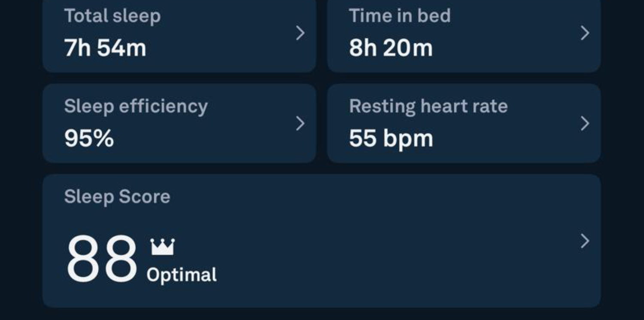This screenshot has width=644, height=320.
Task: Select the 95% efficiency value
Action: pyautogui.click(x=89, y=138)
